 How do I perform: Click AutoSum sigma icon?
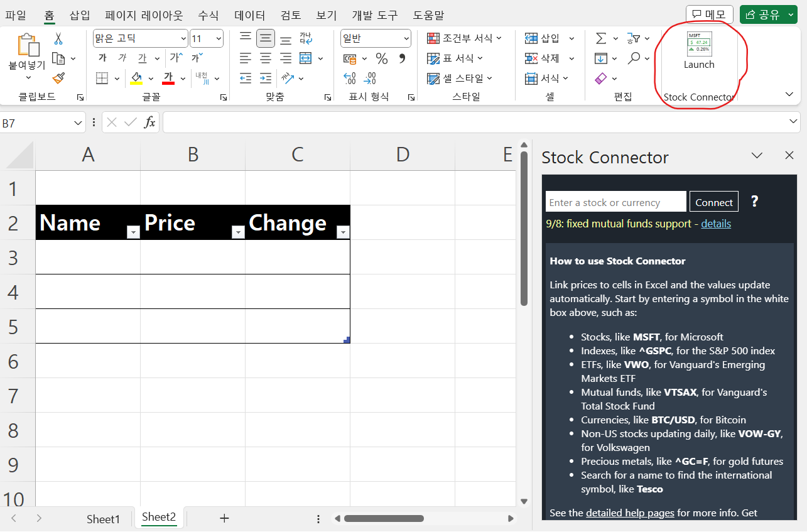[x=601, y=38]
